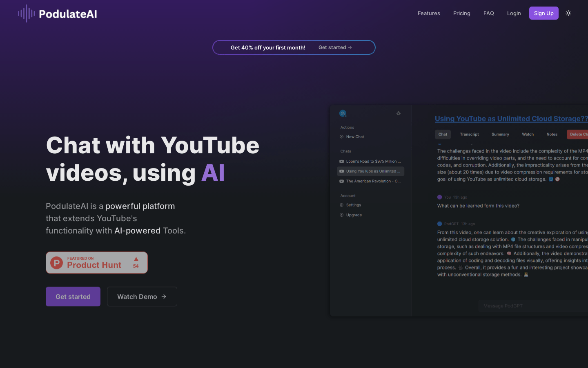The image size is (588, 368).
Task: Toggle the light/dark theme sun icon
Action: pos(568,13)
